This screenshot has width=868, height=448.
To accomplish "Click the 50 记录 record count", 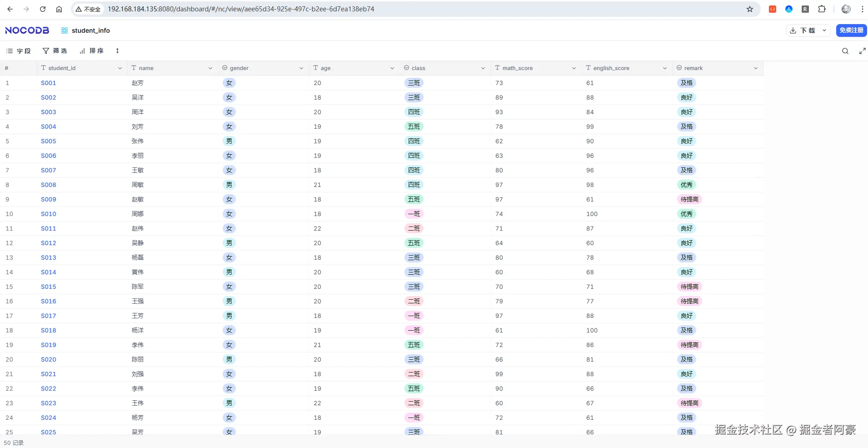I will 14,443.
